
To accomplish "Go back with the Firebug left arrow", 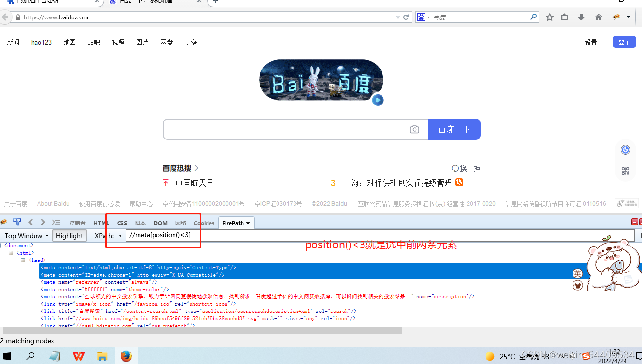I will click(30, 222).
